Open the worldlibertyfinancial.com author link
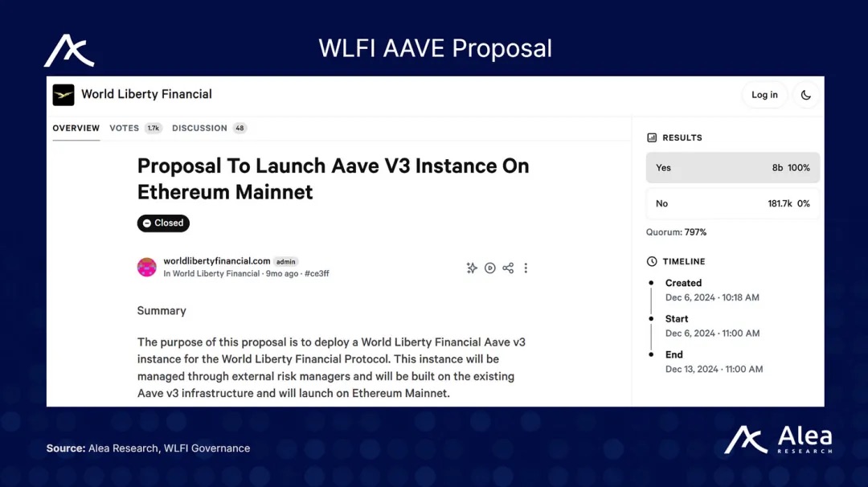 coord(217,260)
